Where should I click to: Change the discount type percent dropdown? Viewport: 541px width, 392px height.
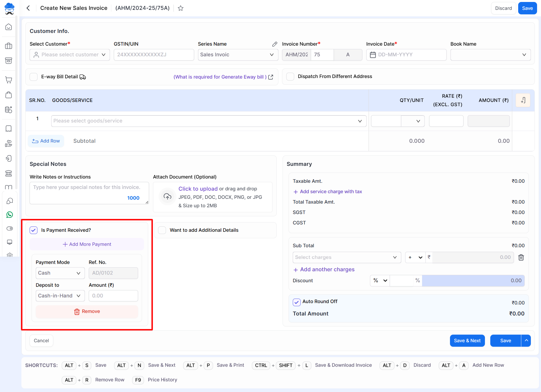coord(380,280)
